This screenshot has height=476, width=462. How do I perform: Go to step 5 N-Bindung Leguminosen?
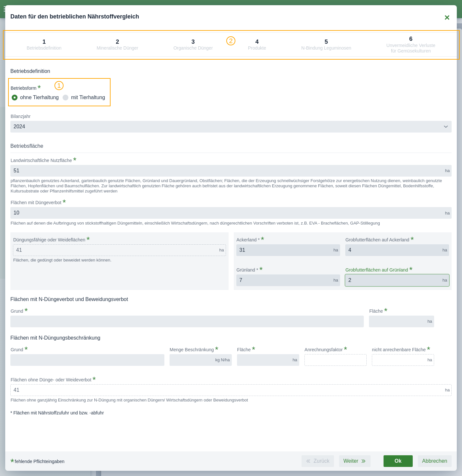326,45
